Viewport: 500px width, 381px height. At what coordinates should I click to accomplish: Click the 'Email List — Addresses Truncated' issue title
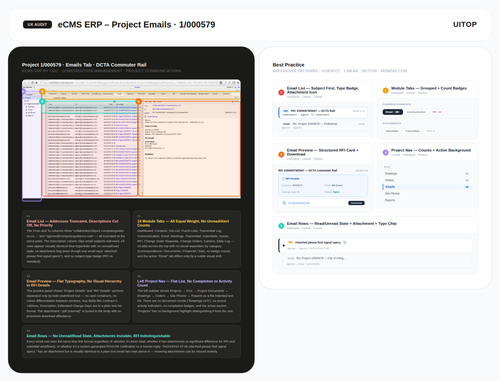(72, 223)
